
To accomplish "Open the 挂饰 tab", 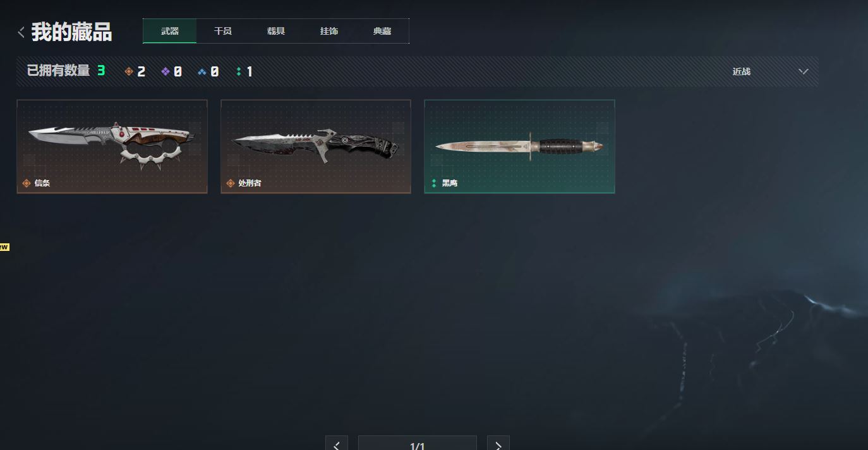I will [329, 31].
